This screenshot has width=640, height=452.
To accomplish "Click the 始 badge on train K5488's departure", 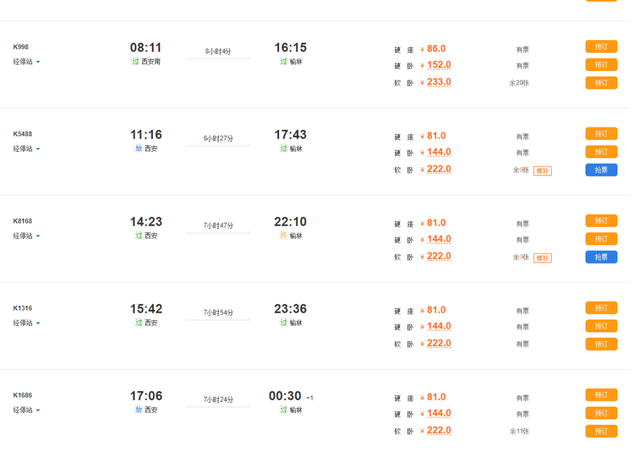I will click(138, 149).
